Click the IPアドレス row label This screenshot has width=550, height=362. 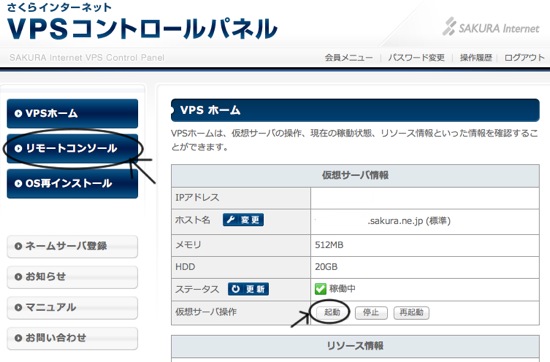point(197,197)
